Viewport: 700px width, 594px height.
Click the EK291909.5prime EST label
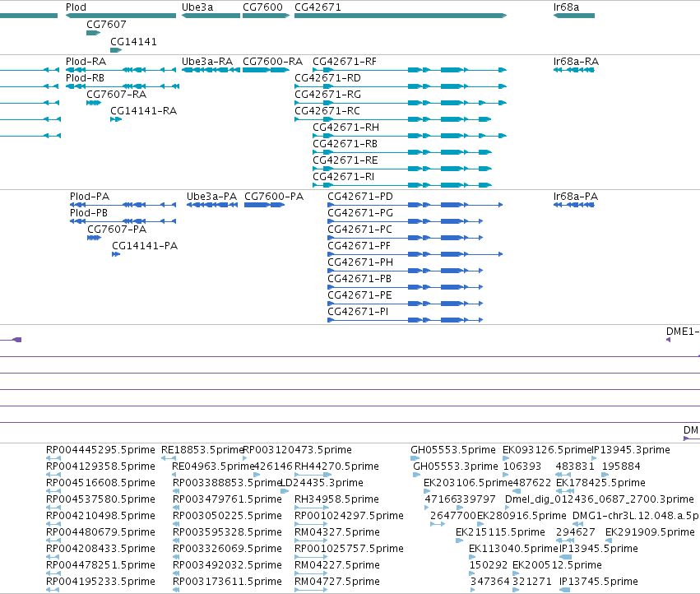click(x=650, y=532)
